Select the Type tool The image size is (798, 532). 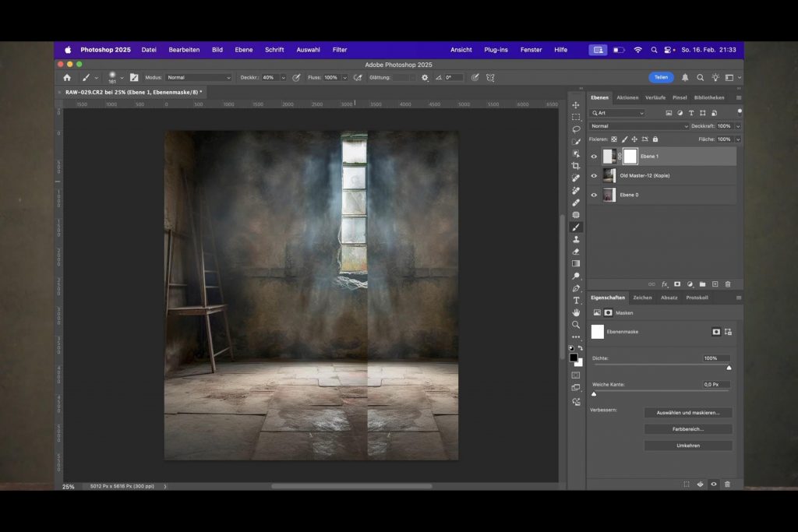point(576,301)
